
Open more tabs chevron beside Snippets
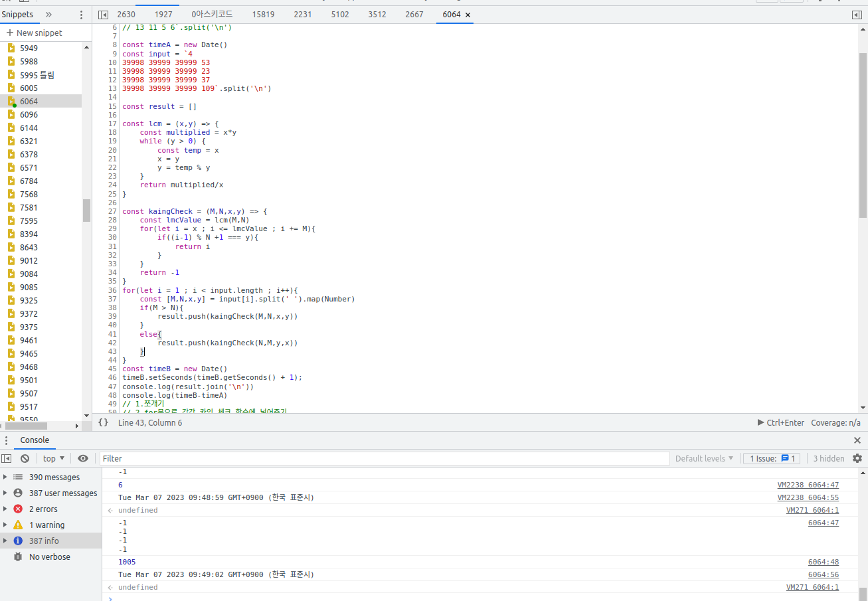pos(48,15)
